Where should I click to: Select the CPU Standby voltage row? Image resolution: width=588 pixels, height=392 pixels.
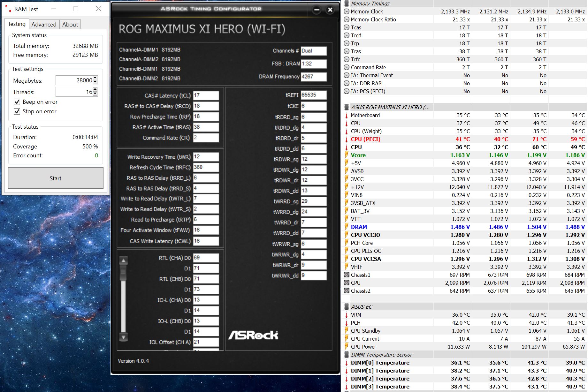465,331
